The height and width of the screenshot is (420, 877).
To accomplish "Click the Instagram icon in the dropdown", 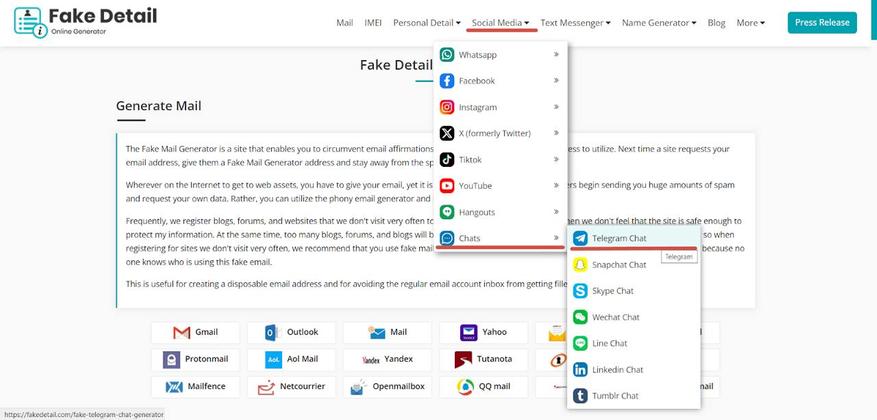I will pos(447,107).
